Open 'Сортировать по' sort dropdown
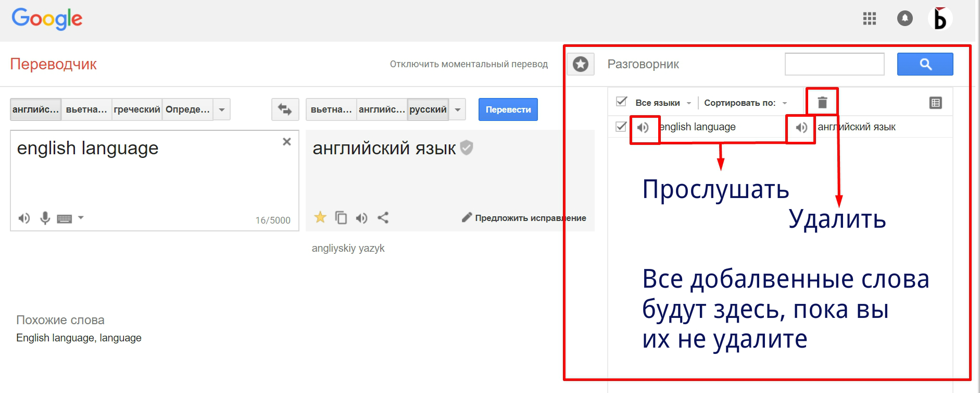The width and height of the screenshot is (980, 393). (746, 103)
